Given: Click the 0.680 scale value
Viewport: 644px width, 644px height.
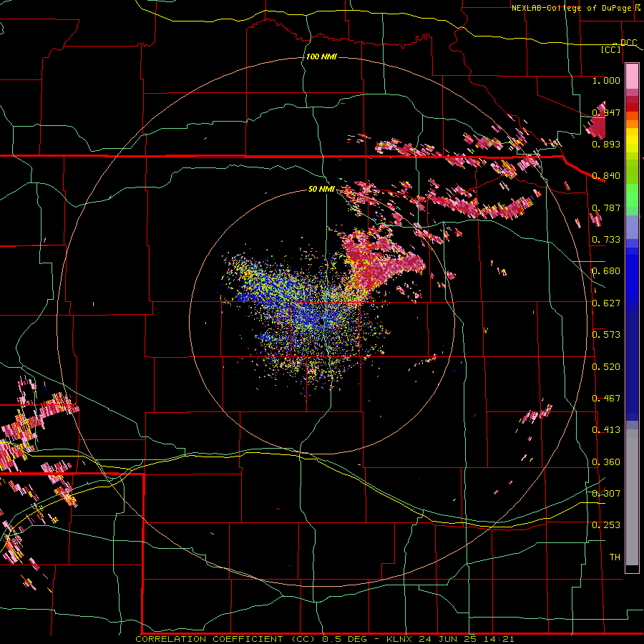Looking at the screenshot, I should coord(606,271).
